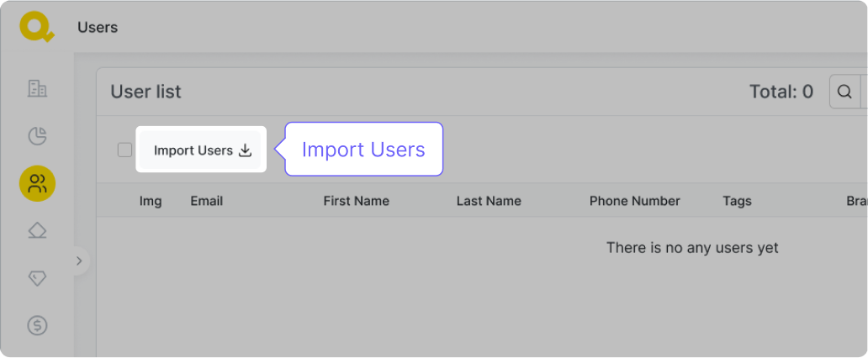Click the Tags column header
The width and height of the screenshot is (868, 358).
[x=737, y=201]
